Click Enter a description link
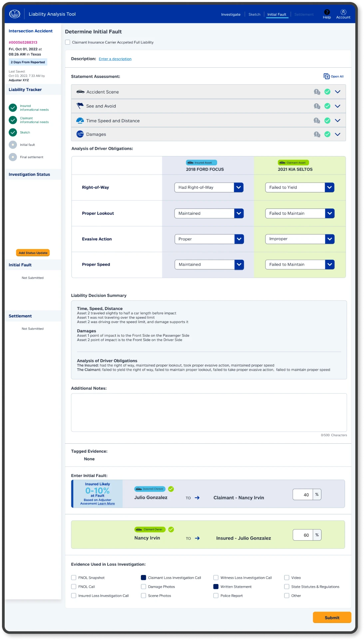The image size is (364, 640). click(x=115, y=59)
